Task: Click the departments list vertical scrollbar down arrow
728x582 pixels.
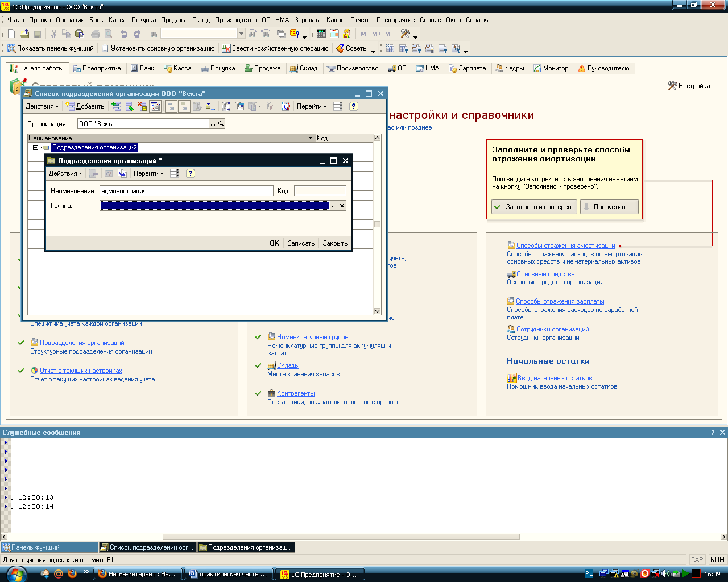Action: click(377, 311)
